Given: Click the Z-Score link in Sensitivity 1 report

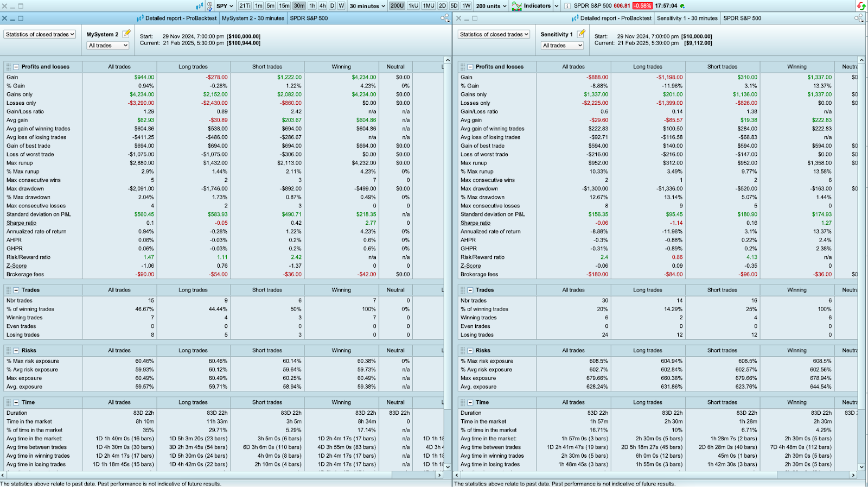Looking at the screenshot, I should [x=471, y=266].
